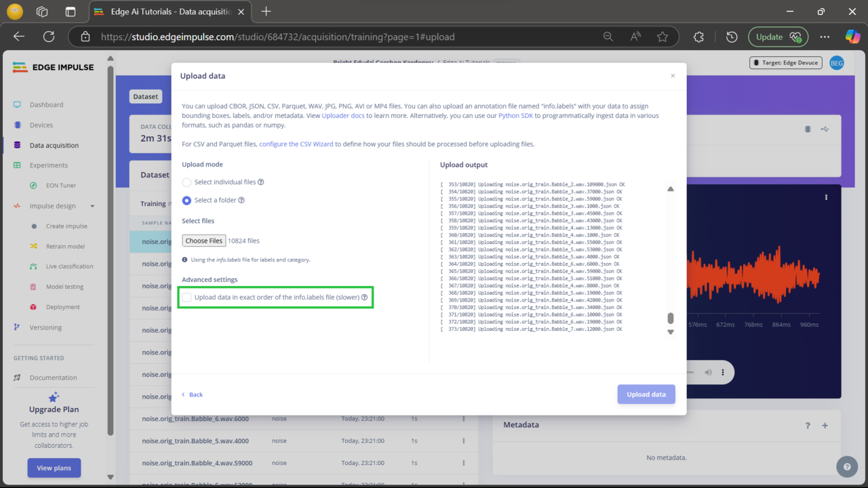
Task: Open the Target: Edge Devuce selector
Action: point(785,62)
